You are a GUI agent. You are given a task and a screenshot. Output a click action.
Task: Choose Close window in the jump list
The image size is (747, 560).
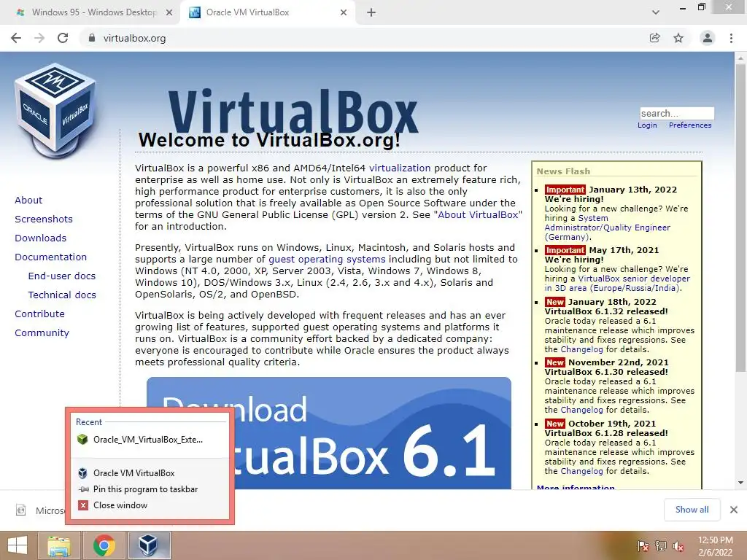click(x=149, y=505)
